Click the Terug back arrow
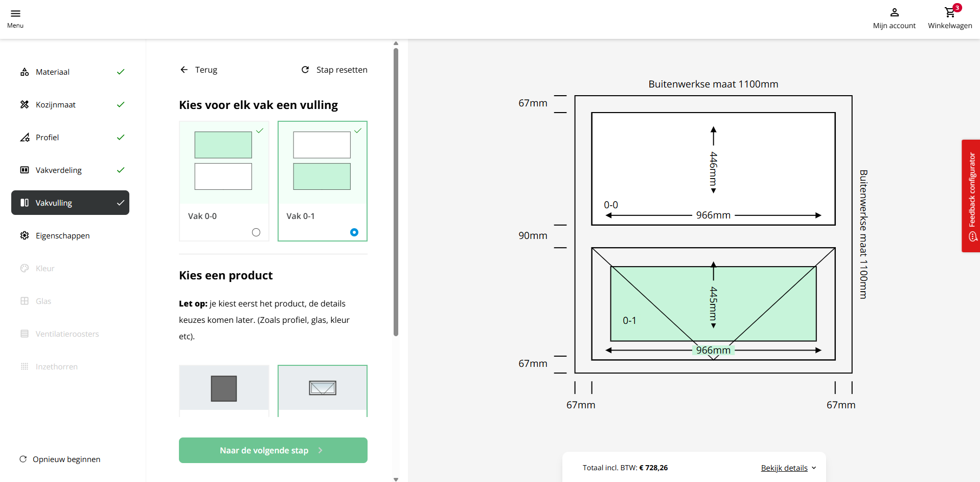980x482 pixels. pos(184,70)
